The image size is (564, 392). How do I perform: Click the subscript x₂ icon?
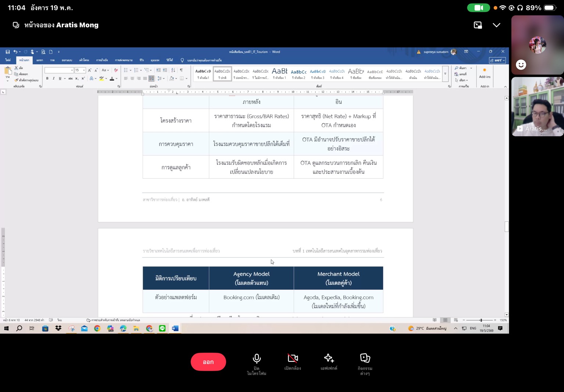[77, 79]
